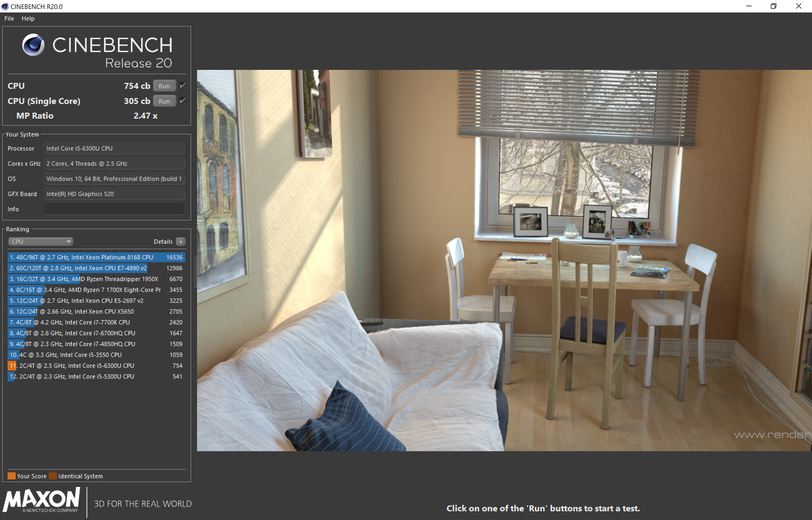Click the Info input field
Screen dimensions: 812x520
114,209
